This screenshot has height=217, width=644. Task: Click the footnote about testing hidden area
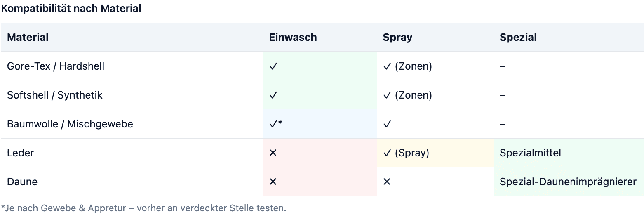point(143,208)
